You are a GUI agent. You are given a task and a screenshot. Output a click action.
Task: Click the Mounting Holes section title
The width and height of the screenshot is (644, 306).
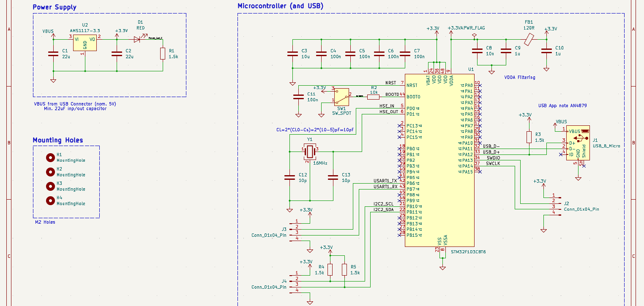pos(58,140)
